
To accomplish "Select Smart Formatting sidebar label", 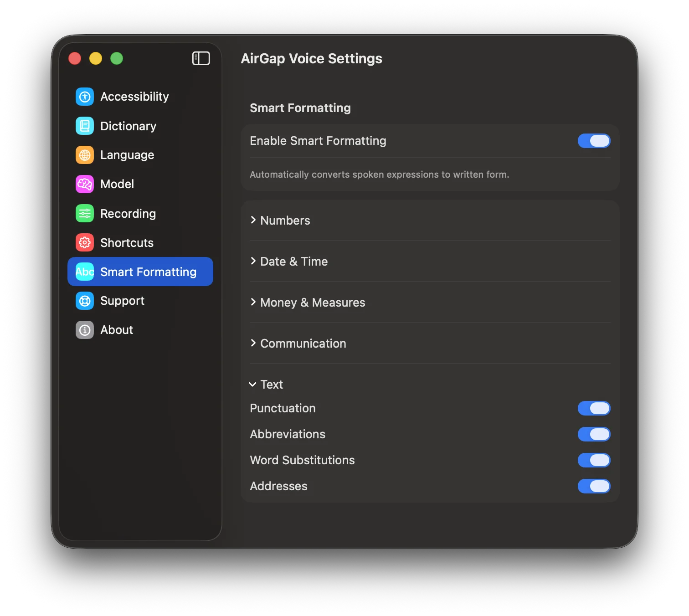I will [x=149, y=272].
